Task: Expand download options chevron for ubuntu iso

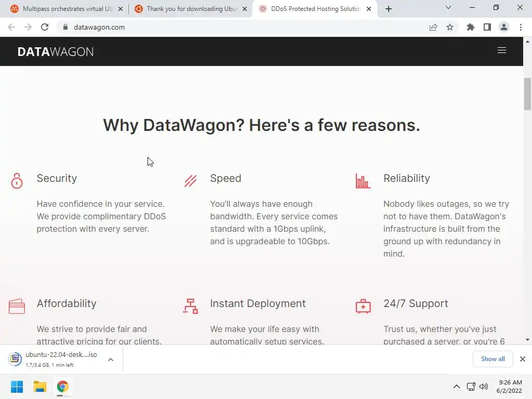Action: [x=111, y=360]
